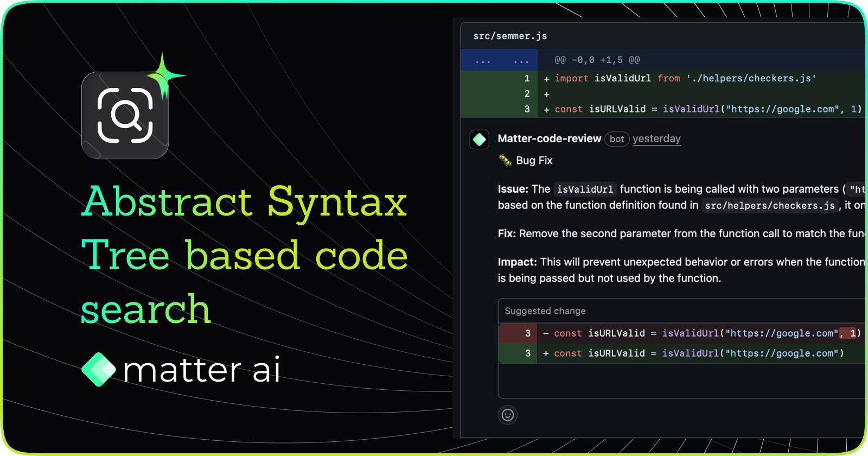Click the src/semmer.js file name
868x456 pixels.
[x=510, y=36]
